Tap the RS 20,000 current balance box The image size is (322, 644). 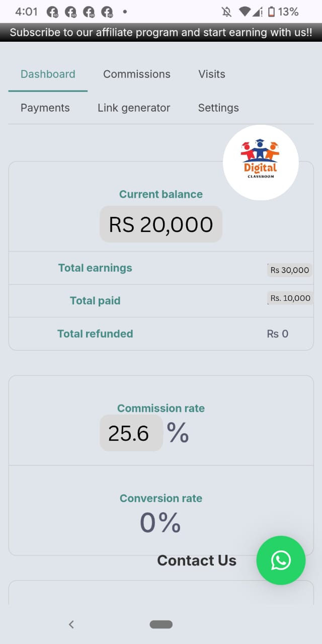point(161,224)
